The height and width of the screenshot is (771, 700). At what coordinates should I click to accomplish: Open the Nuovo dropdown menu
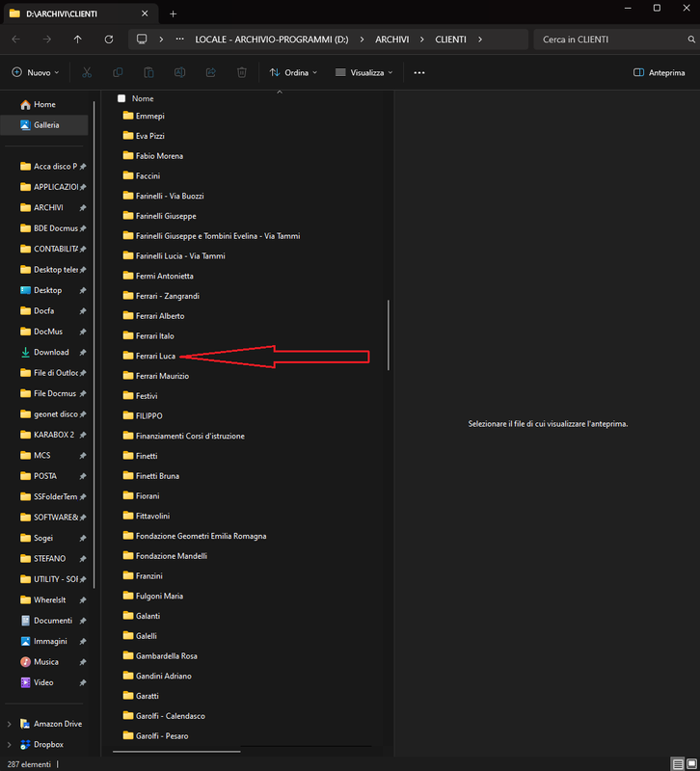point(36,72)
